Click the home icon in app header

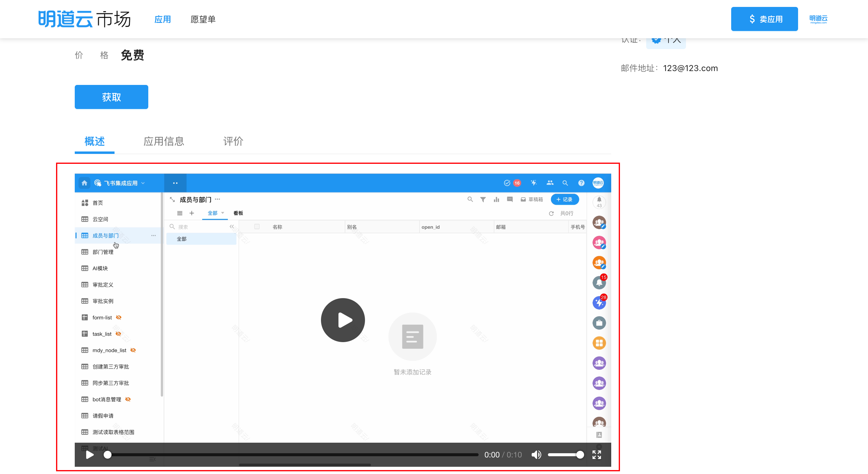(84, 183)
